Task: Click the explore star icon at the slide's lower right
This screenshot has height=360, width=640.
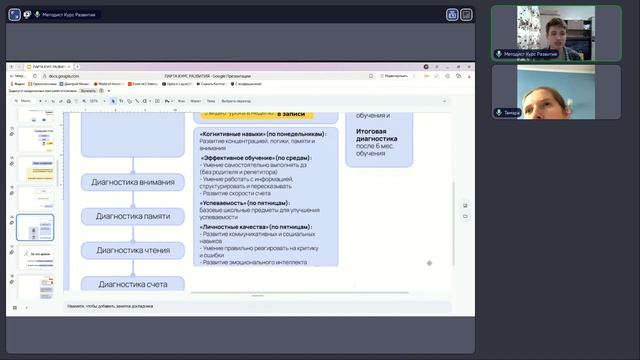Action: click(x=429, y=263)
